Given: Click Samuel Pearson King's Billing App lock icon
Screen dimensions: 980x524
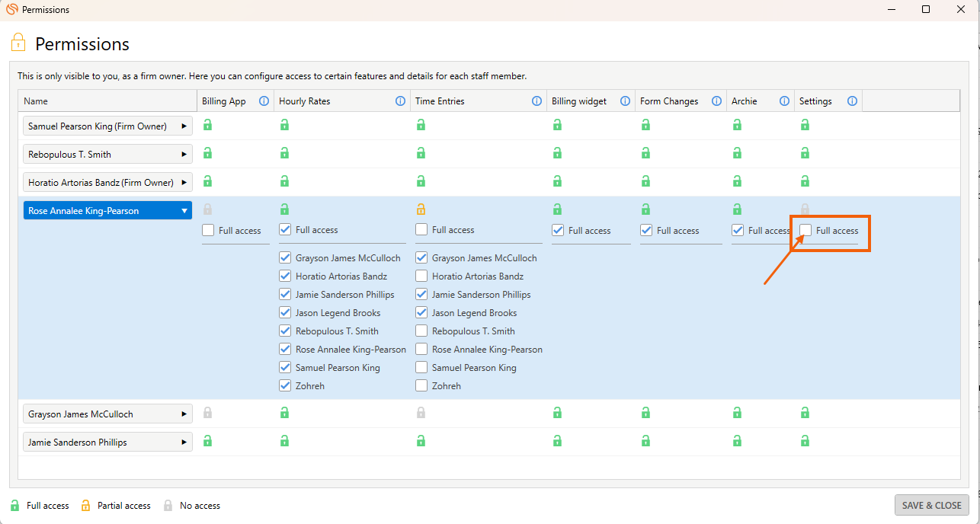Looking at the screenshot, I should pos(207,125).
